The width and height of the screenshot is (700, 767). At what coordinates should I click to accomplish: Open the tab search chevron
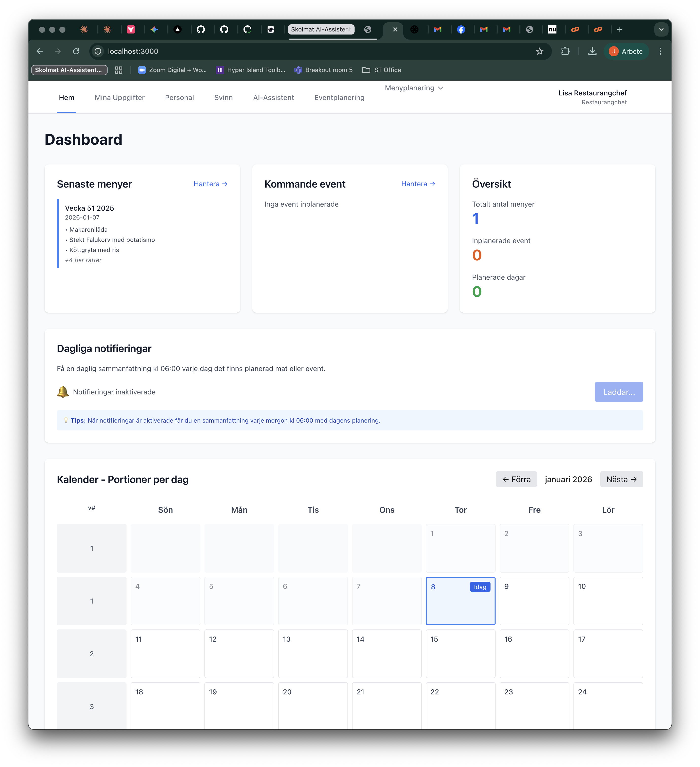661,30
